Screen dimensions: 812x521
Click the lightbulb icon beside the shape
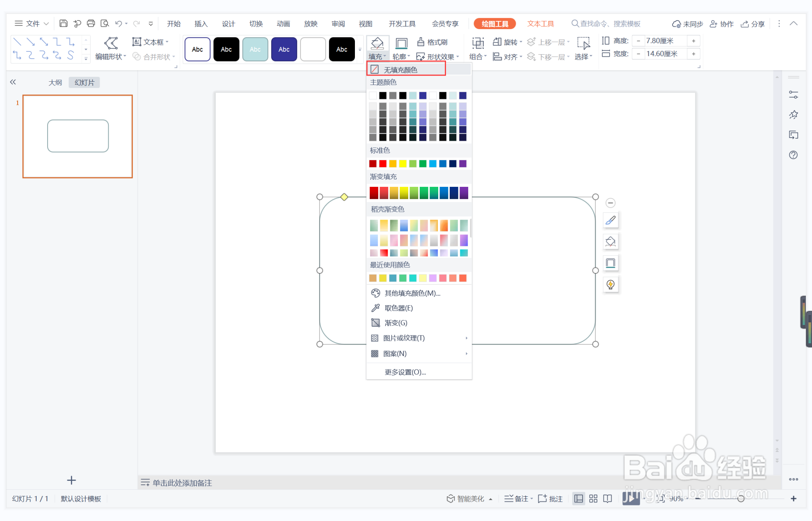click(x=611, y=285)
